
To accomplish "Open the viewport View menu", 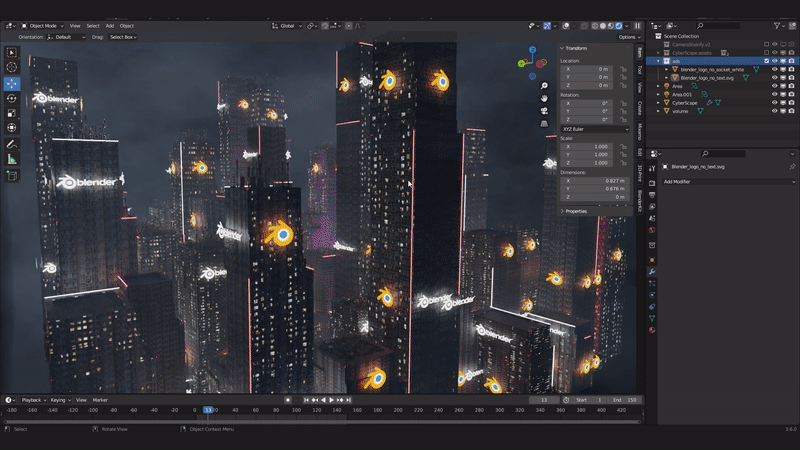I will point(75,26).
